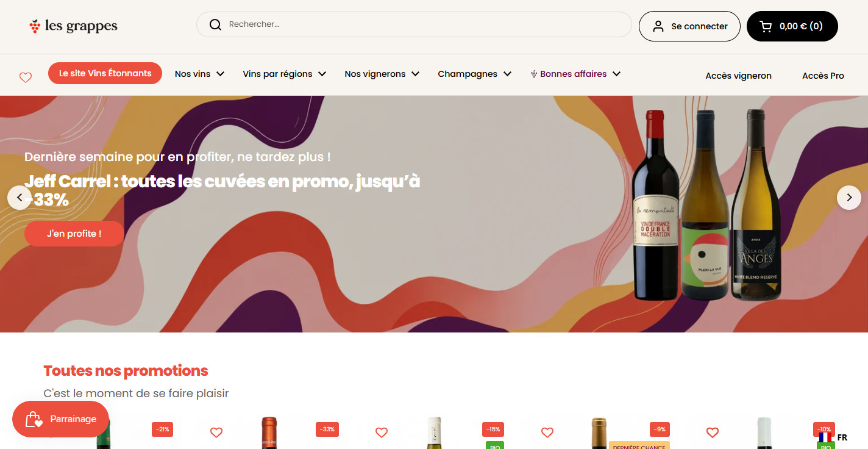The image size is (868, 449).
Task: Favorite the wine with -33% discount
Action: [x=216, y=433]
